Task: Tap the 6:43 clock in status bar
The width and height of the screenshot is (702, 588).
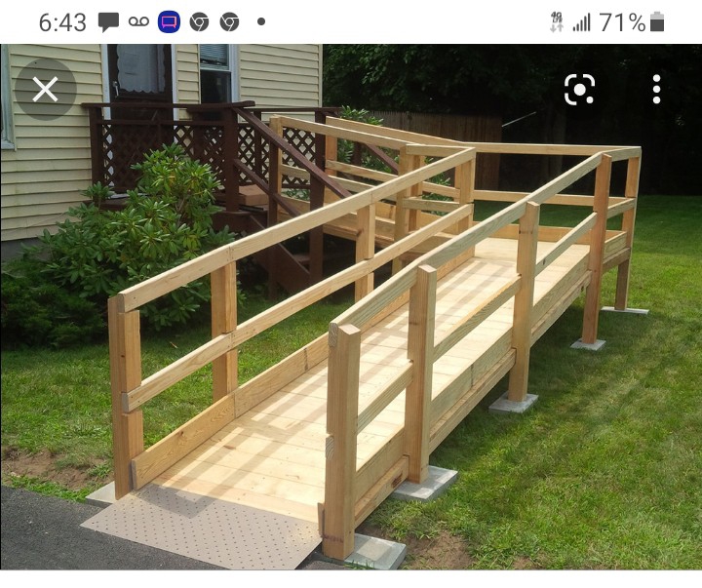Action: (62, 22)
